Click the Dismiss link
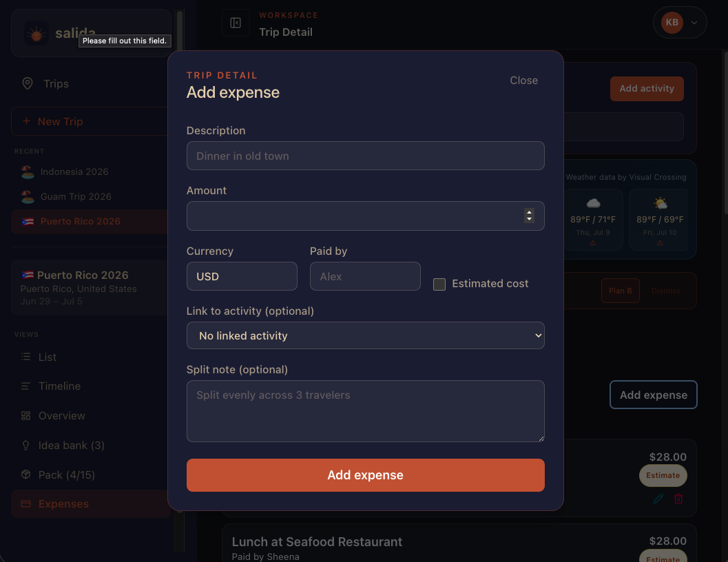The width and height of the screenshot is (728, 562). [x=665, y=291]
